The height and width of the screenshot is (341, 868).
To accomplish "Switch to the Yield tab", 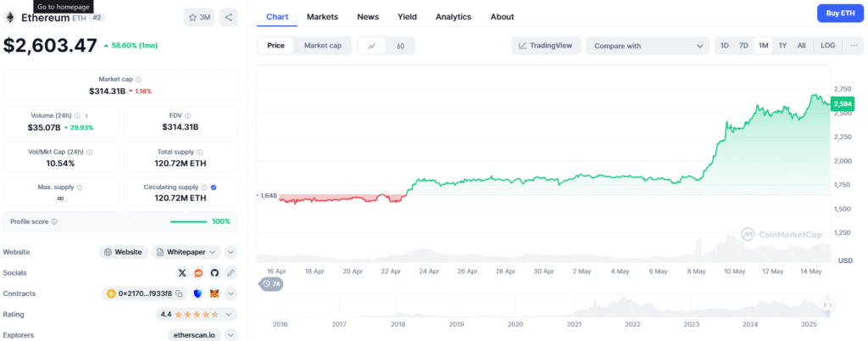I will point(408,17).
